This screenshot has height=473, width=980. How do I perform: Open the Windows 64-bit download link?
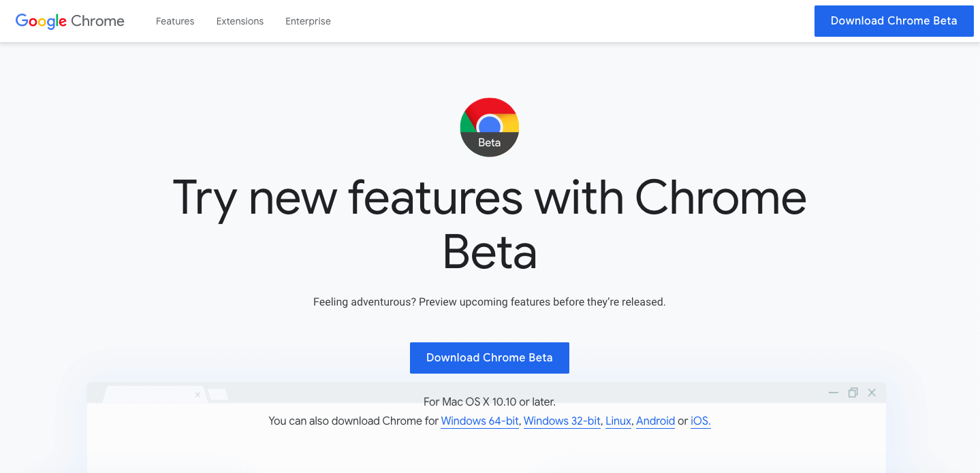[x=479, y=421]
